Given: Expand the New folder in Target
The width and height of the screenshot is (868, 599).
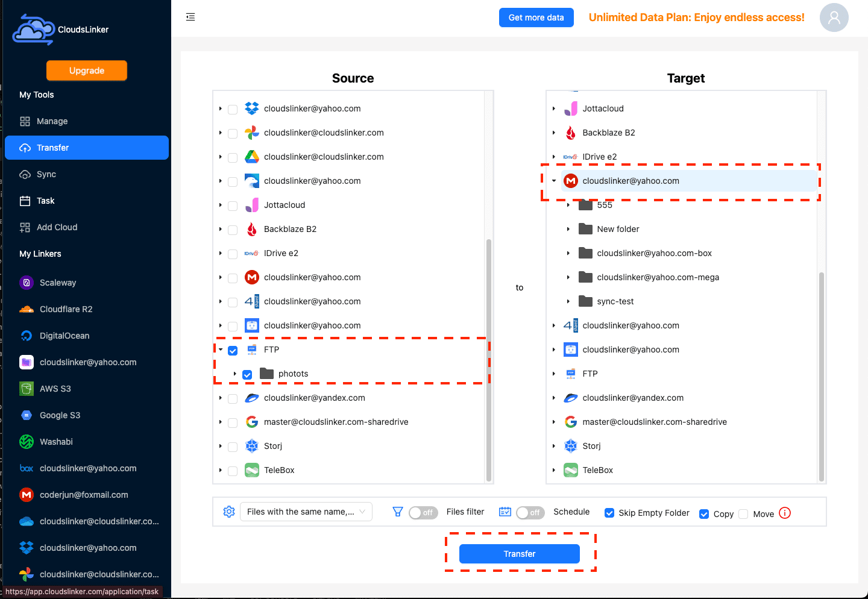Looking at the screenshot, I should pyautogui.click(x=568, y=229).
